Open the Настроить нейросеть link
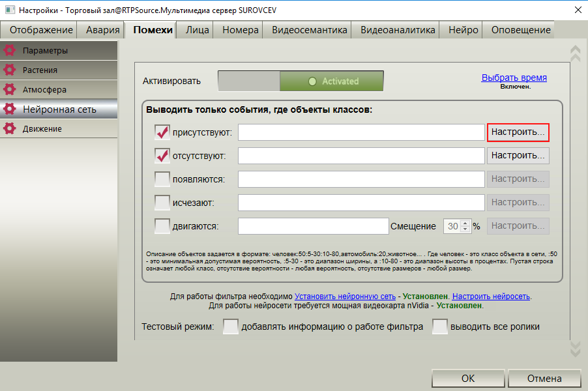 coord(492,296)
